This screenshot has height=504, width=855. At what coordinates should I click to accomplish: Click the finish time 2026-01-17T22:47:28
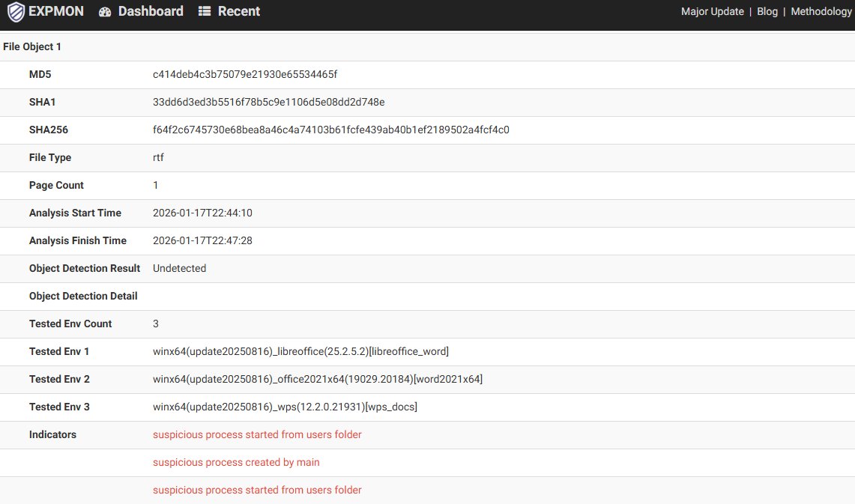coord(202,241)
